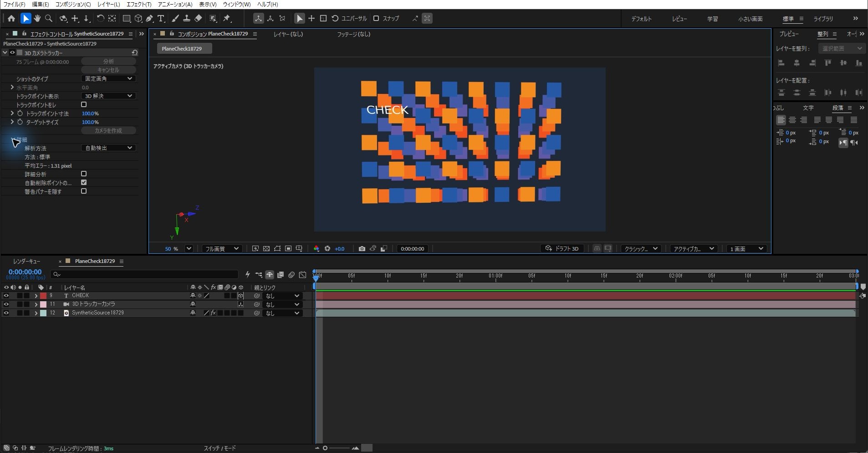Expand the SyntheticSource18729 layer properties
Screen dimensions: 868x453
point(36,313)
